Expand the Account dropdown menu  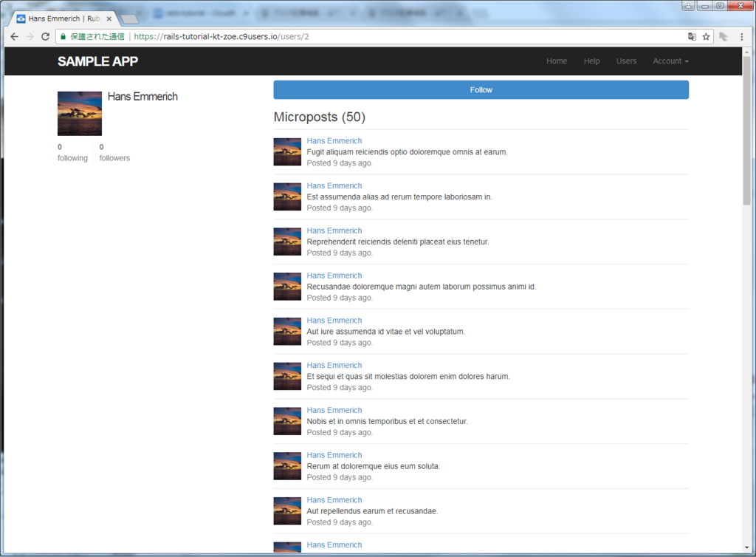pos(670,61)
